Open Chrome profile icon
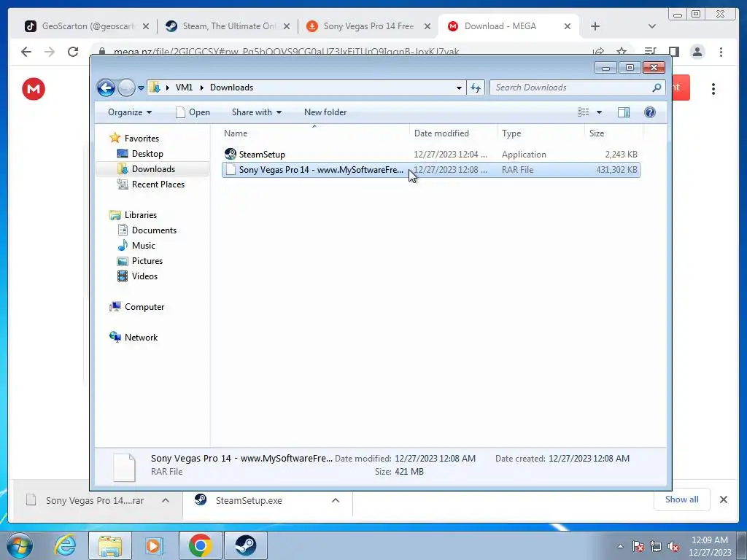 (697, 52)
